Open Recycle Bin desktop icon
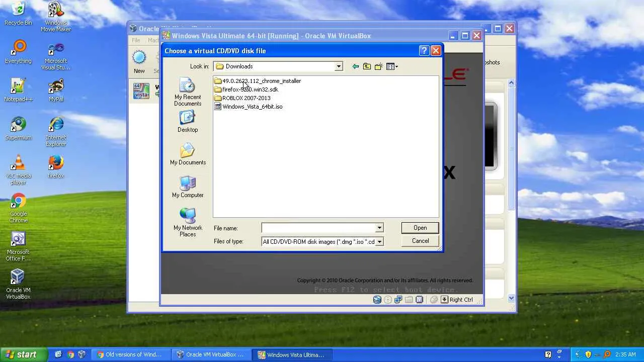Image resolution: width=644 pixels, height=362 pixels. click(18, 14)
